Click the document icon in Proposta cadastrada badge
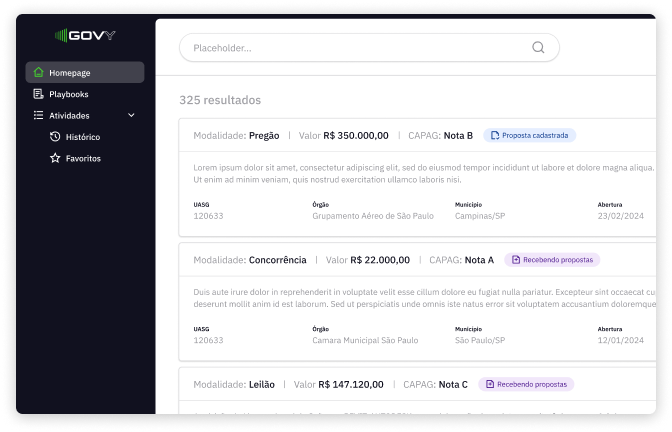The image size is (672, 432). click(x=495, y=135)
